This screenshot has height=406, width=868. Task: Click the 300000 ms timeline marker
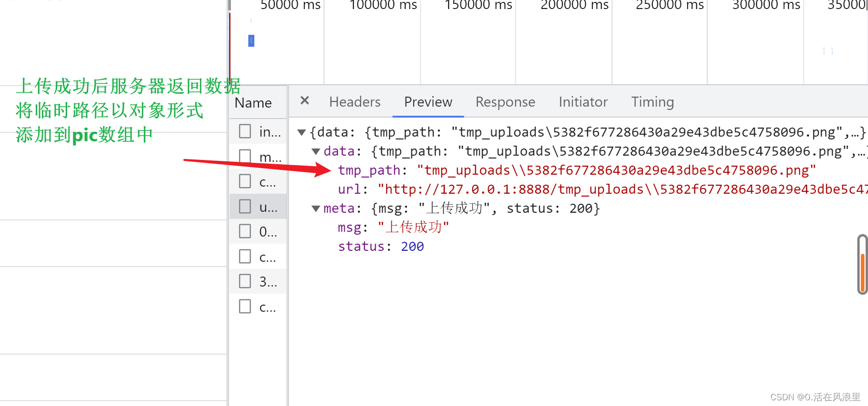(766, 5)
